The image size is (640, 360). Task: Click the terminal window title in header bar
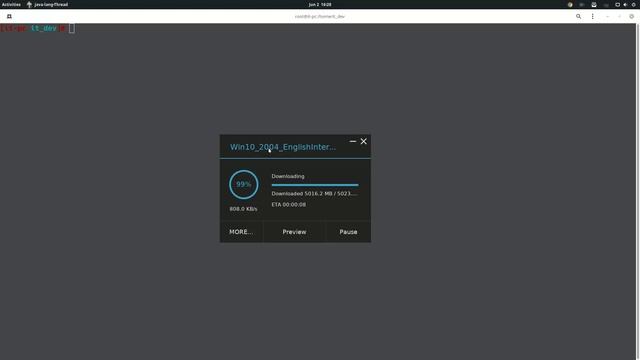[x=320, y=16]
